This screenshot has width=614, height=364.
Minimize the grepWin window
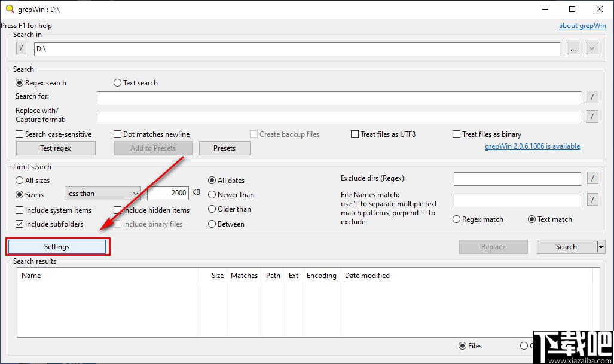[545, 9]
